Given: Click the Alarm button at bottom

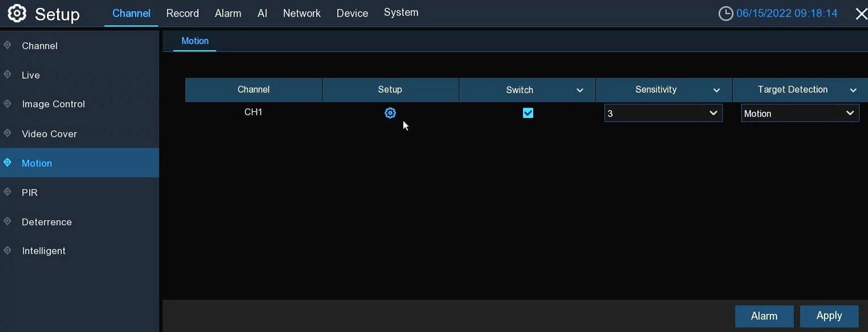Looking at the screenshot, I should (x=764, y=316).
